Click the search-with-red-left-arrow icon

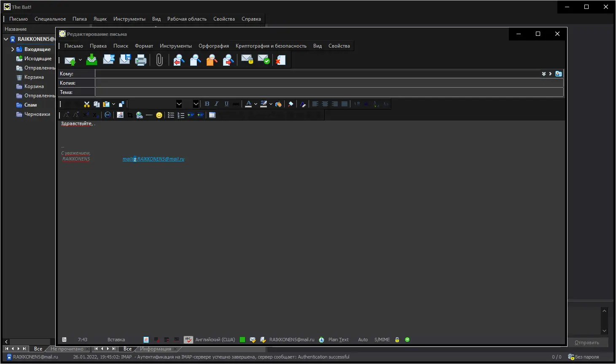179,60
